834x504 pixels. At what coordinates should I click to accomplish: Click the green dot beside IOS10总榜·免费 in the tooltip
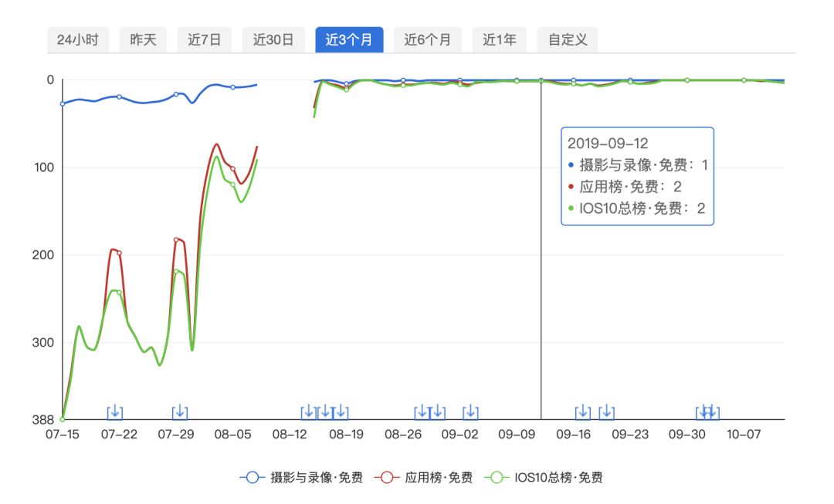click(571, 209)
